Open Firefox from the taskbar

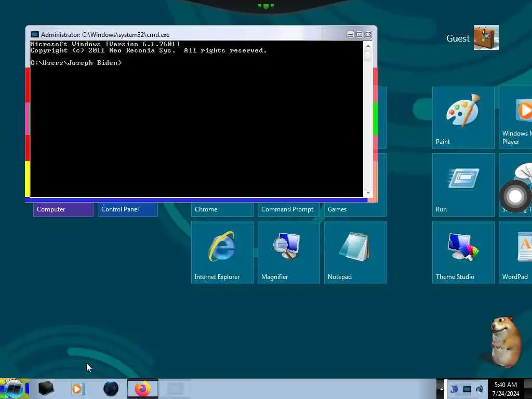point(143,389)
